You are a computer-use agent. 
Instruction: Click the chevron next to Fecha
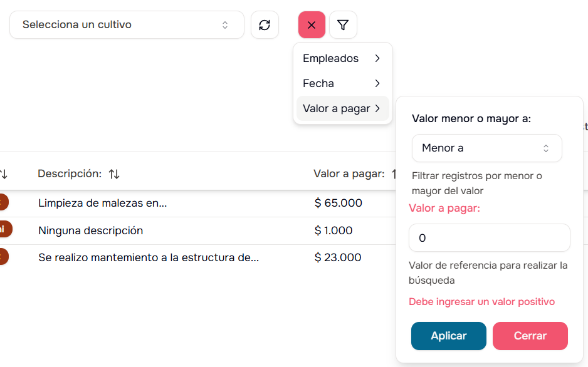pos(377,83)
